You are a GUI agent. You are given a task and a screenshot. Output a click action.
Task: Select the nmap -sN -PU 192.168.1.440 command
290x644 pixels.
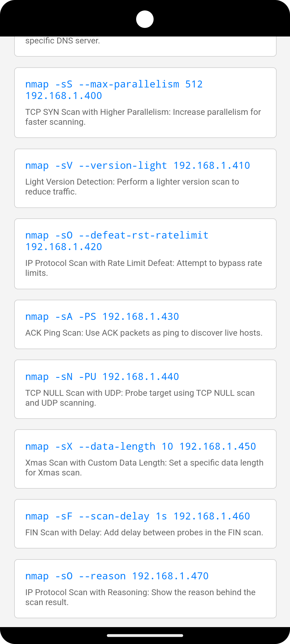pyautogui.click(x=102, y=377)
